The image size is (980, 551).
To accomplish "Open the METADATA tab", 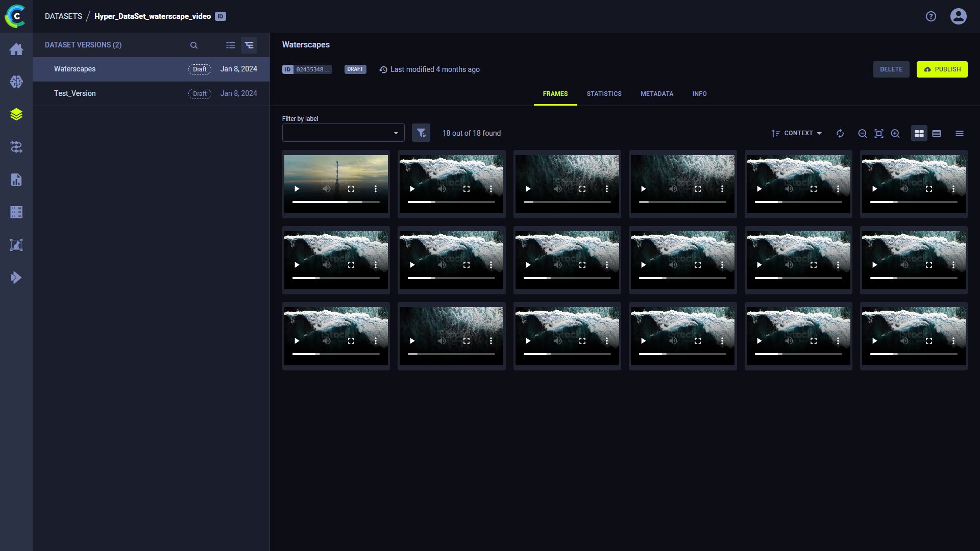I will [657, 93].
